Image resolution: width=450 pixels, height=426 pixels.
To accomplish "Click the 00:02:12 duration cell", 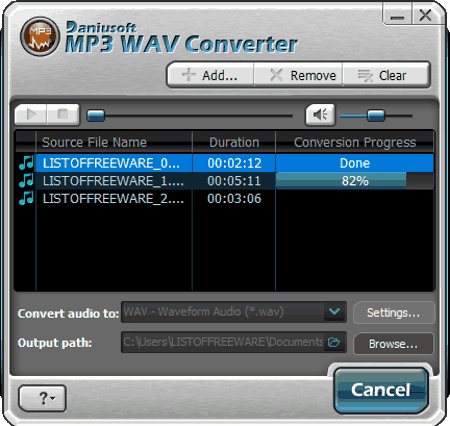I will (234, 163).
